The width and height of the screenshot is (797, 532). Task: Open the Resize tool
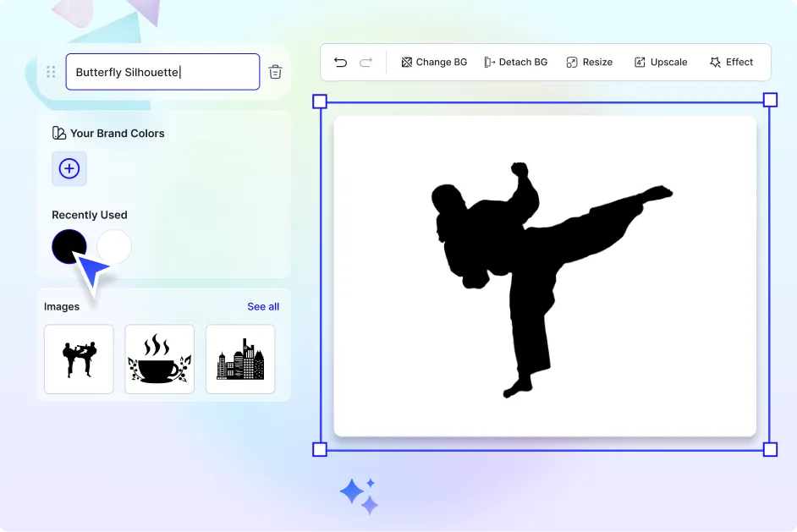point(589,63)
